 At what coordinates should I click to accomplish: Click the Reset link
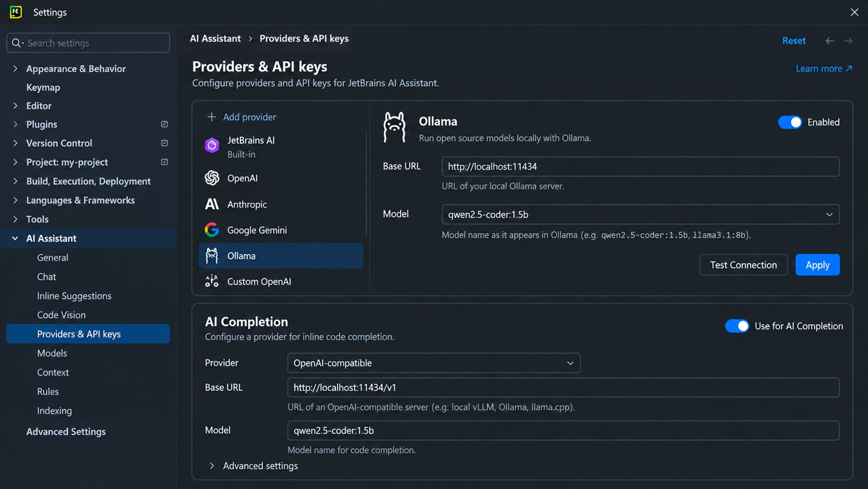tap(794, 41)
